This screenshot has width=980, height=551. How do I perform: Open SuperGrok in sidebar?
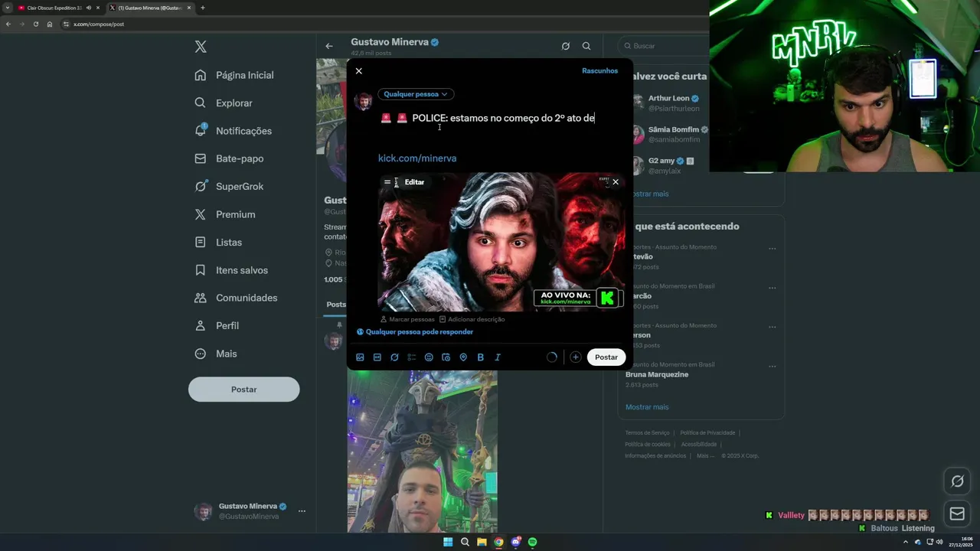229,186
